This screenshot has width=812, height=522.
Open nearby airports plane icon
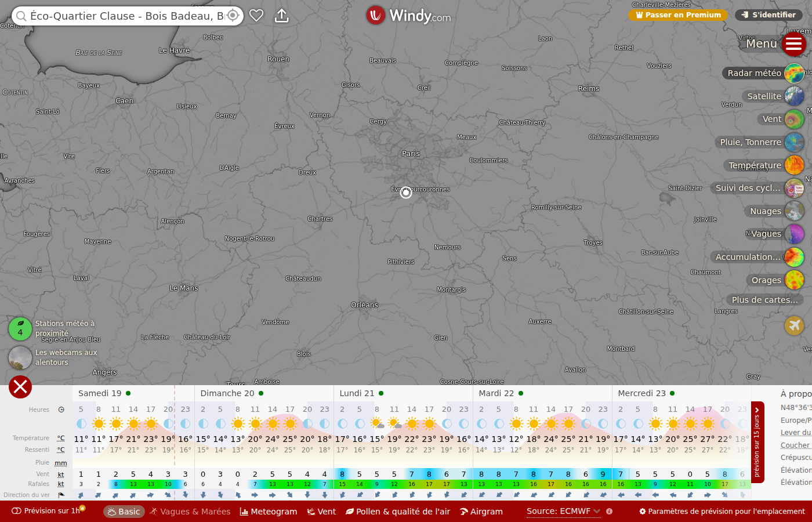click(794, 325)
